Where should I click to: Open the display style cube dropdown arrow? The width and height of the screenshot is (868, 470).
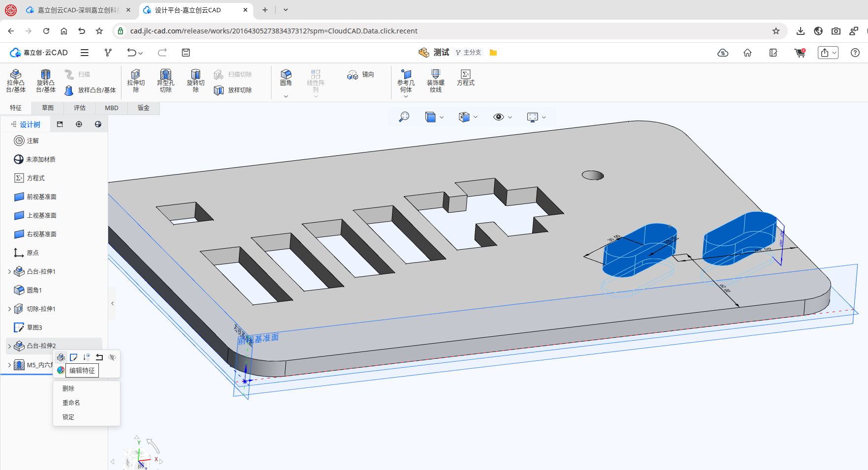(x=442, y=117)
